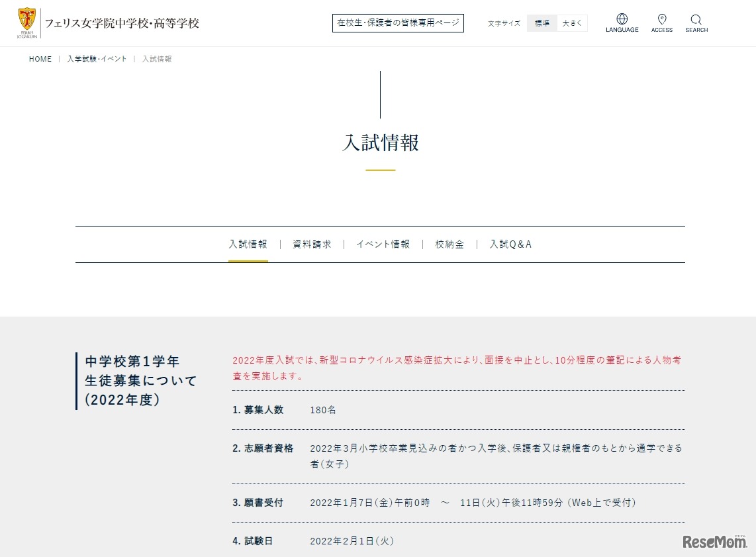
Task: Open 在校生・保護者の皆様専用ページ button
Action: (x=398, y=23)
